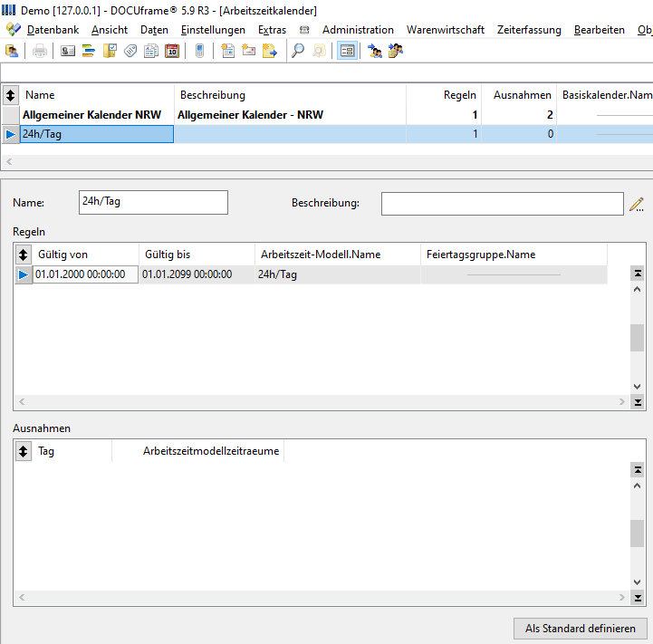Click the magnifying glass search icon
The width and height of the screenshot is (653, 644).
[x=298, y=52]
